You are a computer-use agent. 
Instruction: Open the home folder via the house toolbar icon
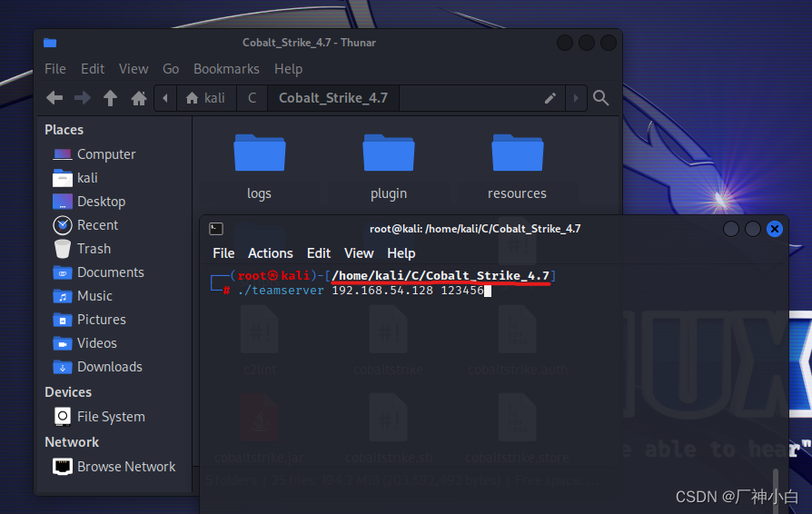[x=138, y=98]
